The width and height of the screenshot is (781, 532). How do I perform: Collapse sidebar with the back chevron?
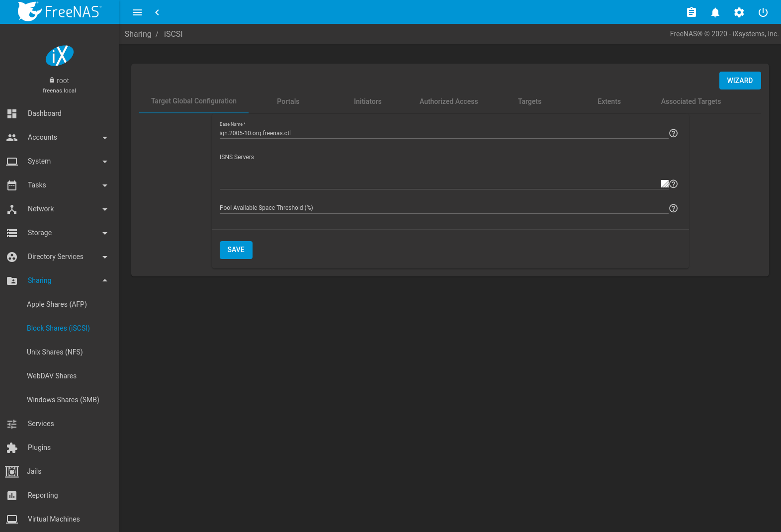point(157,12)
